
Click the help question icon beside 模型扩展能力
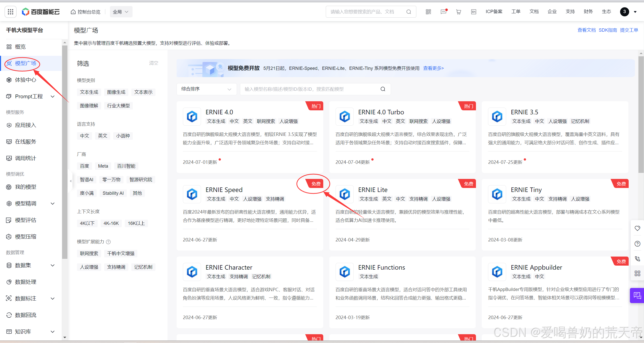point(108,242)
